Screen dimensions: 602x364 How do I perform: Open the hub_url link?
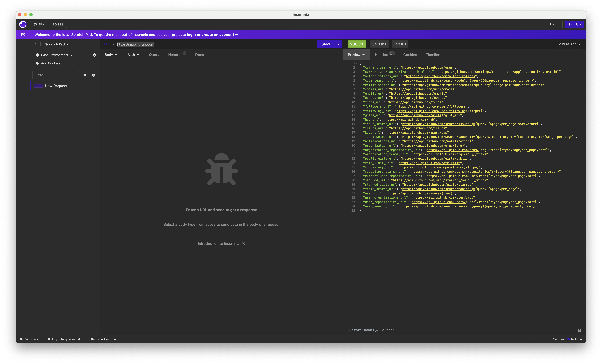click(410, 119)
